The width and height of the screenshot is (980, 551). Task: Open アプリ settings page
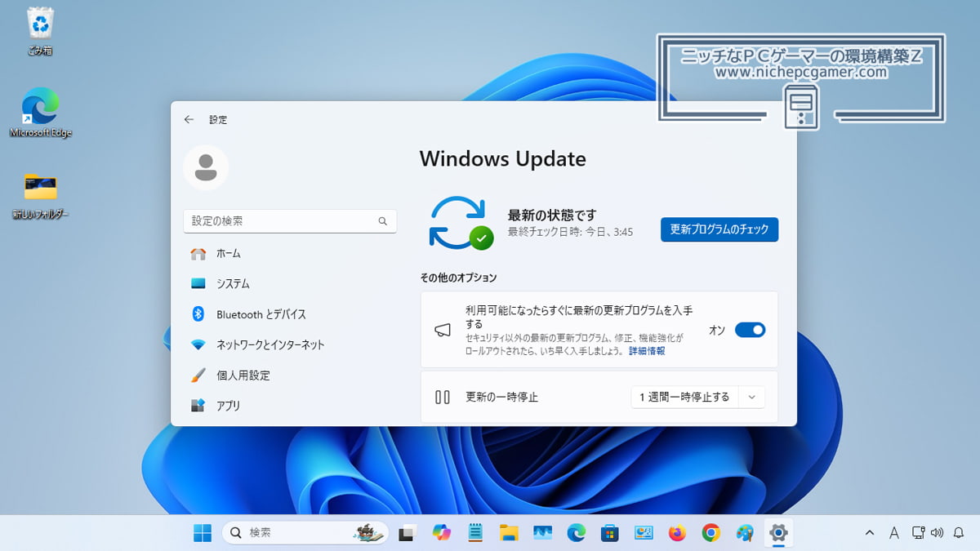pos(290,406)
